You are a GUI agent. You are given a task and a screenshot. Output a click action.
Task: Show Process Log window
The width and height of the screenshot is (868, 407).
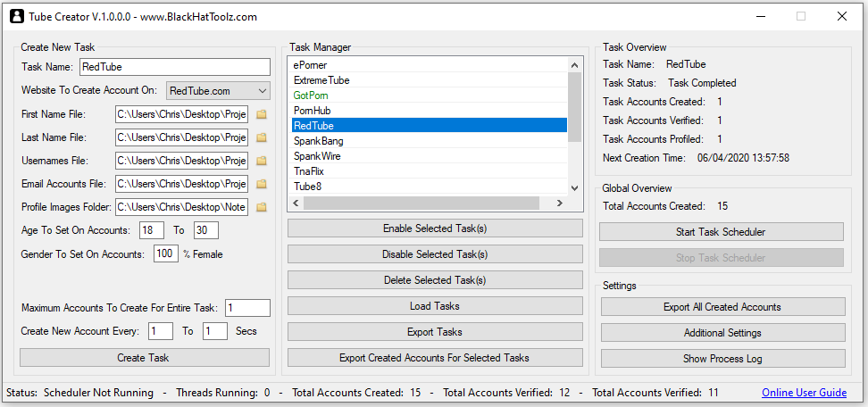coord(722,359)
